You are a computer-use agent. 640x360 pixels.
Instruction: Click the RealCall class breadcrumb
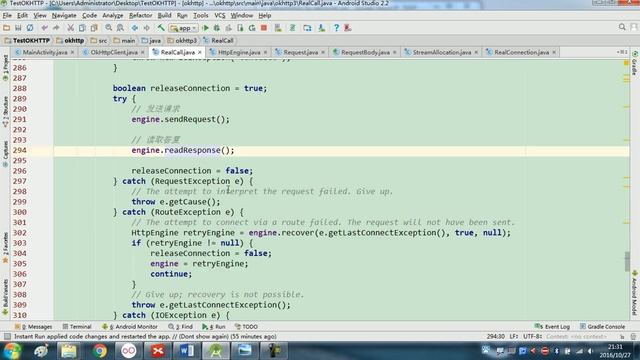[219, 40]
